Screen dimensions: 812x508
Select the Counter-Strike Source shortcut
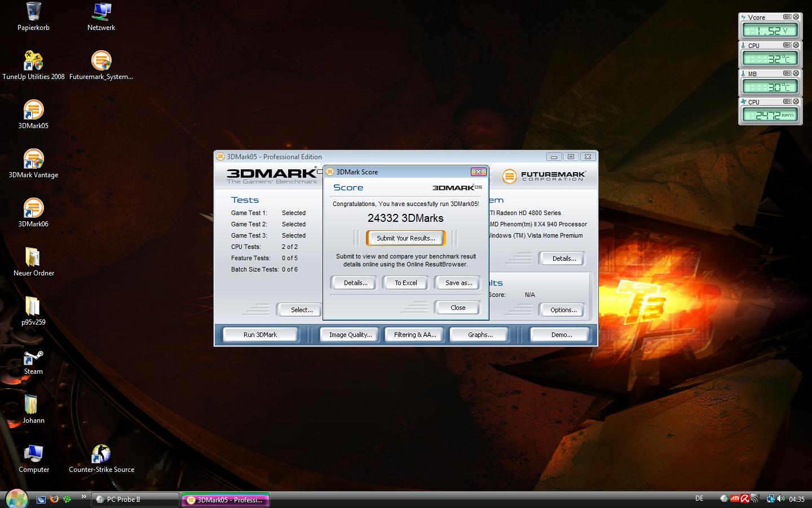pyautogui.click(x=101, y=458)
